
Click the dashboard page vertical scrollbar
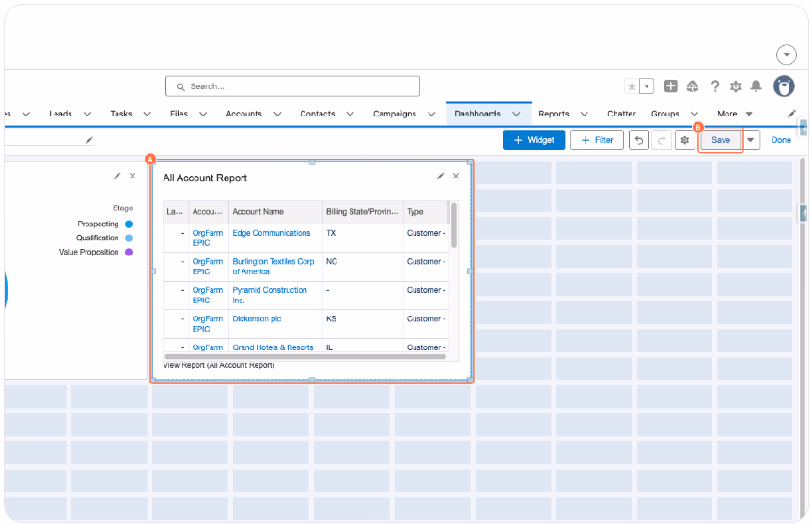[x=803, y=337]
